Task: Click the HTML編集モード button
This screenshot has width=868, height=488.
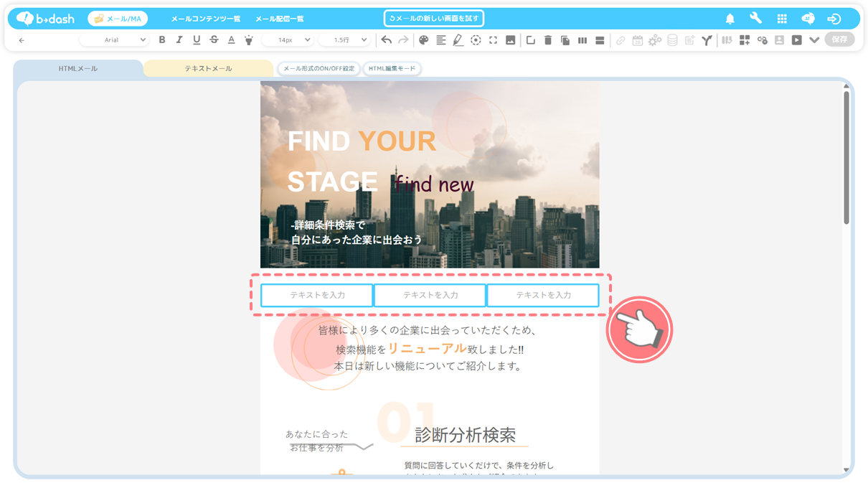Action: point(392,69)
